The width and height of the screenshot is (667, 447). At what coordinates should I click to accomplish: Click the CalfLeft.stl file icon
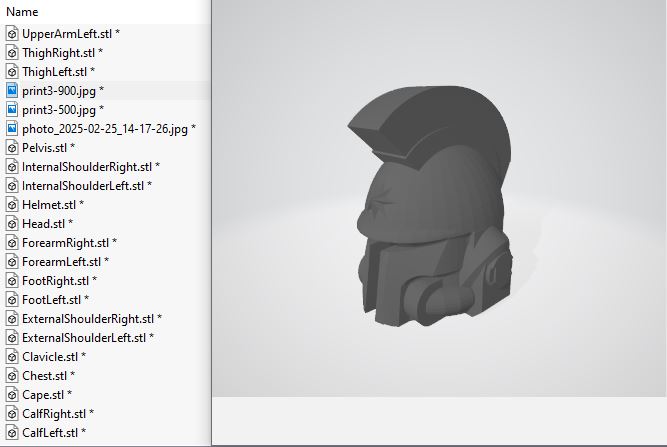pos(12,433)
